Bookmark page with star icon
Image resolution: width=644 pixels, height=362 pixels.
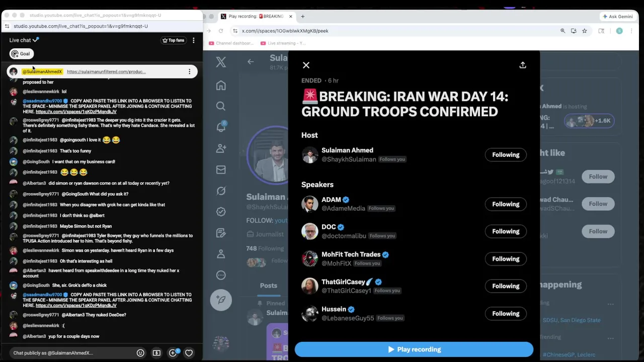click(584, 31)
